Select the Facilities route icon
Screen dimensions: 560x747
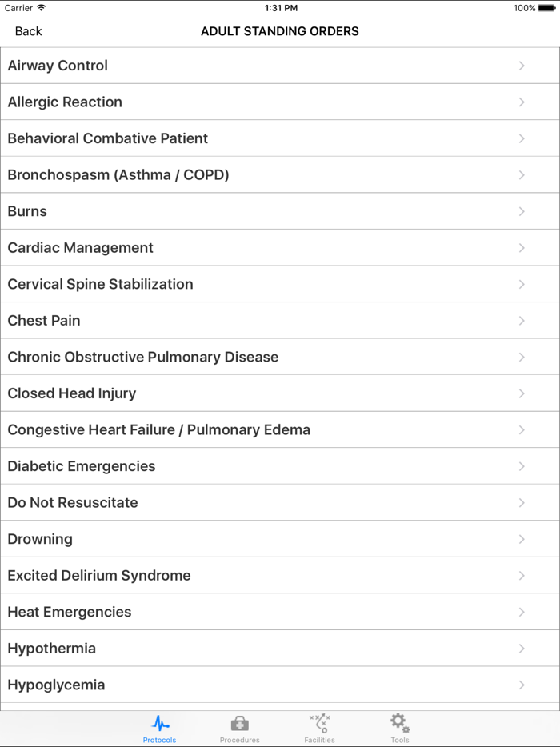[x=319, y=724]
